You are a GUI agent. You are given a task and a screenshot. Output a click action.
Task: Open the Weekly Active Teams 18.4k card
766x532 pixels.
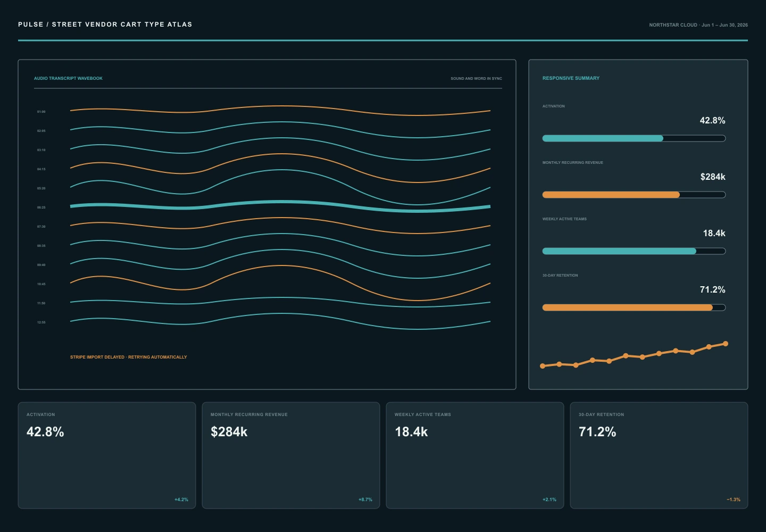(x=475, y=455)
